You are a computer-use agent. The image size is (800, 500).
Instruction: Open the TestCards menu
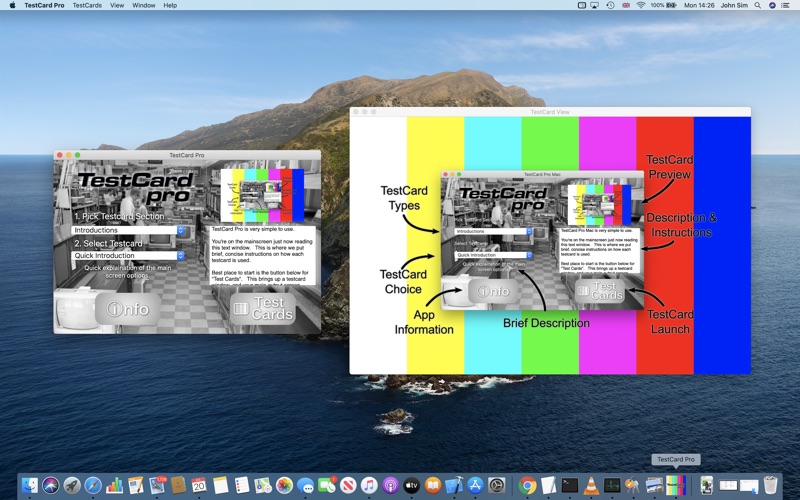(87, 5)
